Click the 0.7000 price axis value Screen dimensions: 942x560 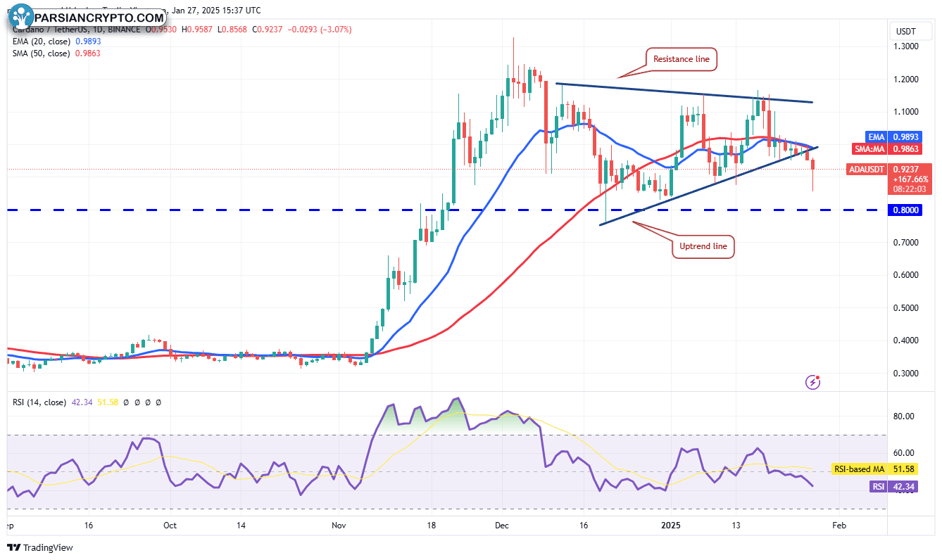pos(905,243)
